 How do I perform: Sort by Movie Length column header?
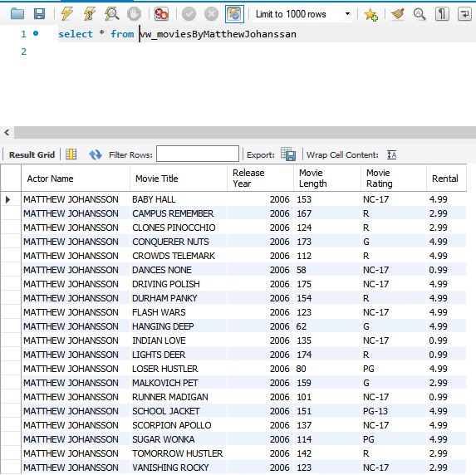327,179
